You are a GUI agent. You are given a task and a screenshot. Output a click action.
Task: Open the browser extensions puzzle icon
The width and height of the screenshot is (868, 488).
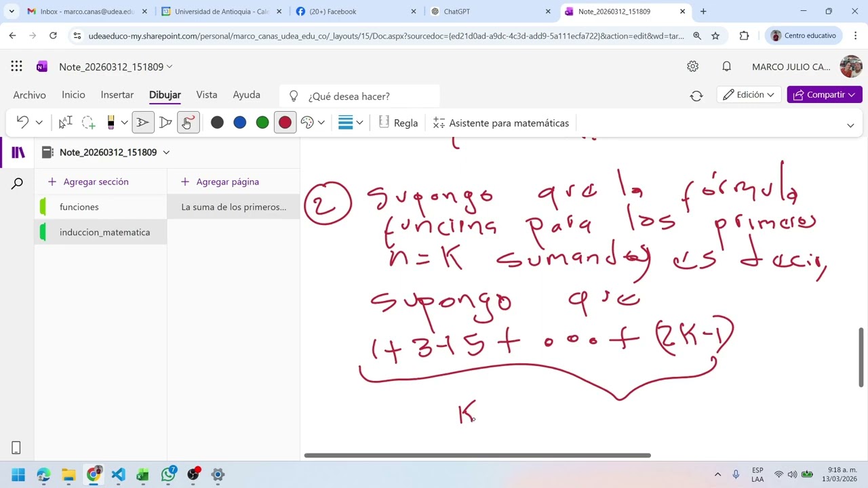744,36
